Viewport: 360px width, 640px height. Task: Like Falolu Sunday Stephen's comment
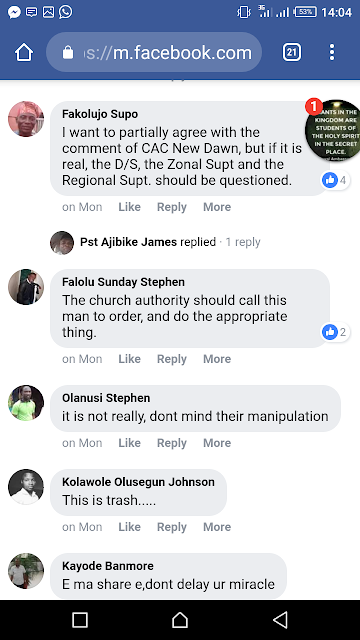(x=129, y=359)
